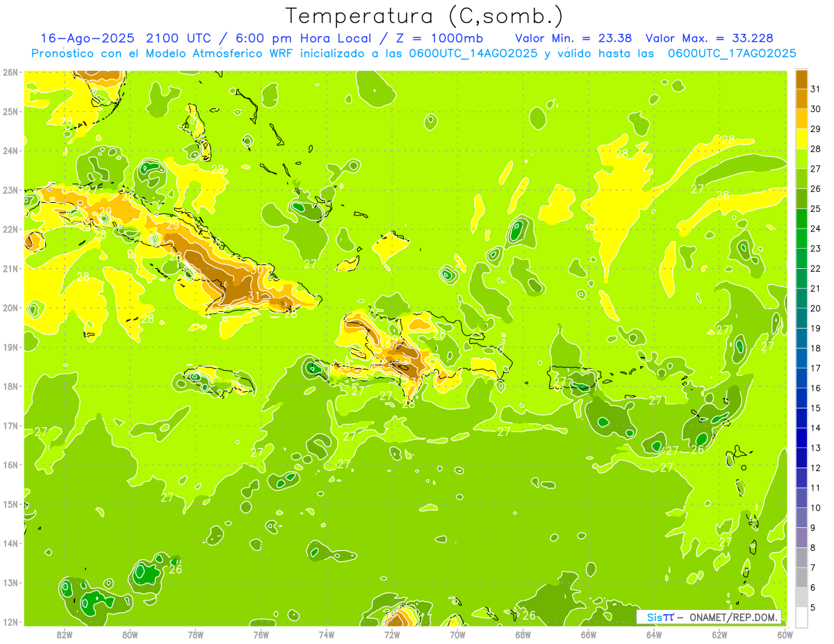Click the "Valor Min. = 23.38" text
The width and height of the screenshot is (834, 644).
574,38
